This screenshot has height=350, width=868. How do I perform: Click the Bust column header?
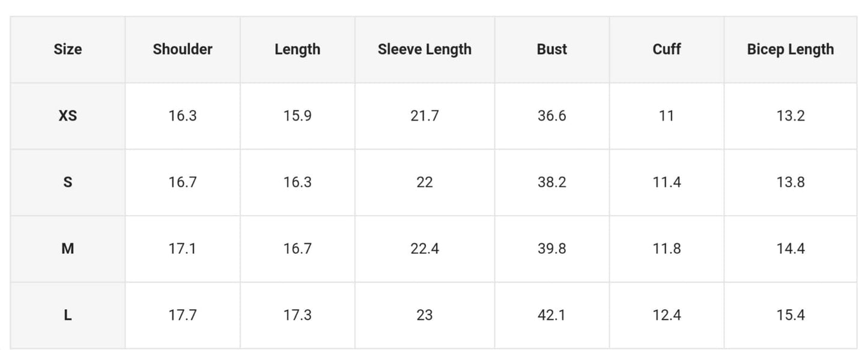pos(552,49)
